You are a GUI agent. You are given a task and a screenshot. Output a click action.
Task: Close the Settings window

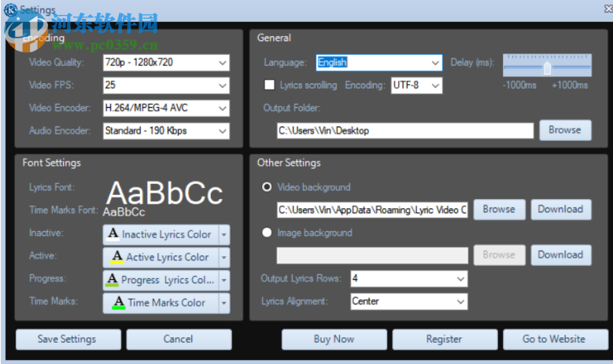608,9
